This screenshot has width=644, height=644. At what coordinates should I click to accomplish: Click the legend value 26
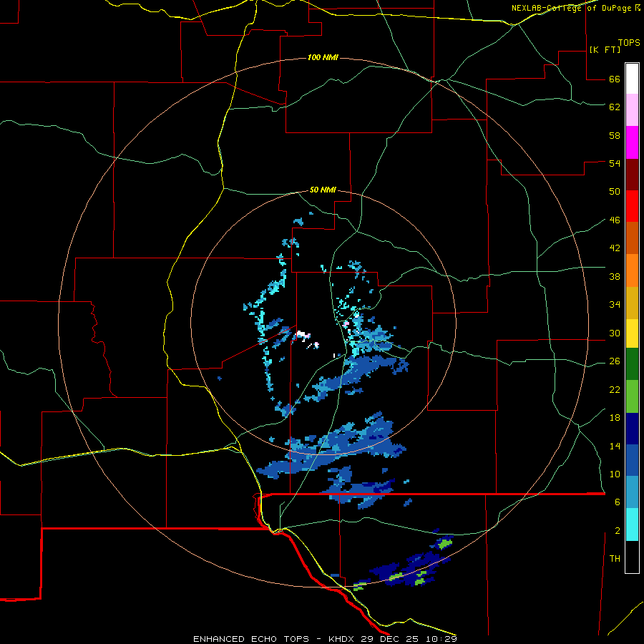point(615,361)
